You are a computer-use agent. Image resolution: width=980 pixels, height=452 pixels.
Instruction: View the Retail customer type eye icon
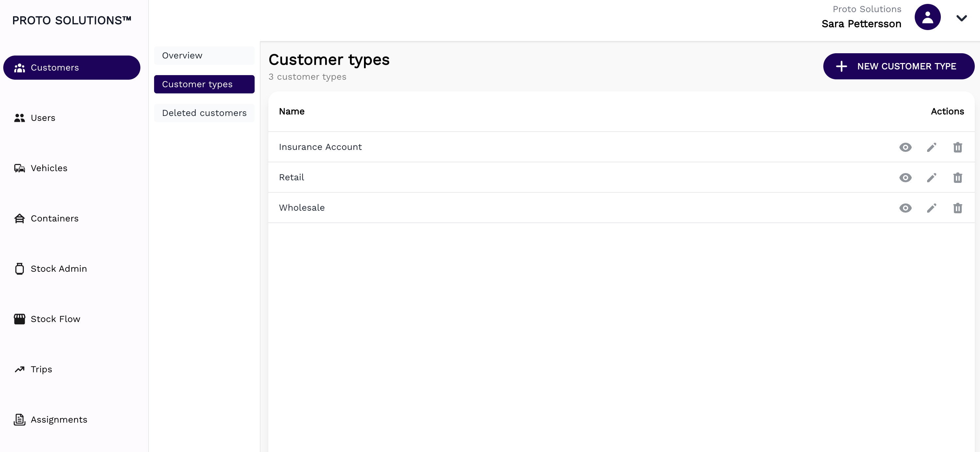[906, 178]
